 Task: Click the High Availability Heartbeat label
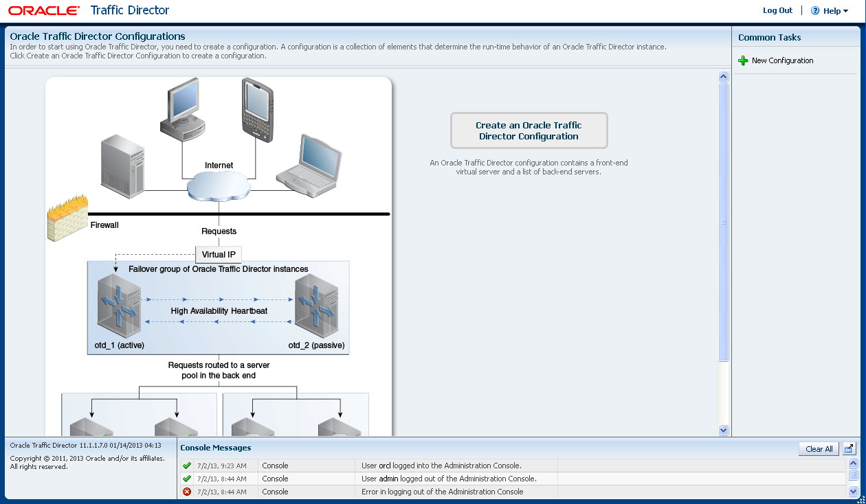click(219, 311)
